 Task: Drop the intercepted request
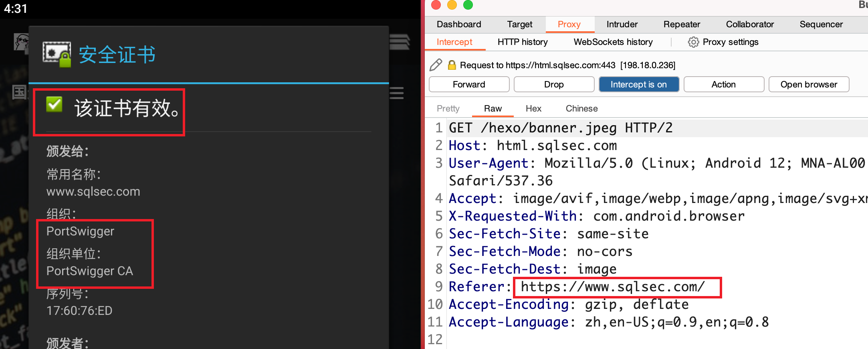(x=554, y=84)
